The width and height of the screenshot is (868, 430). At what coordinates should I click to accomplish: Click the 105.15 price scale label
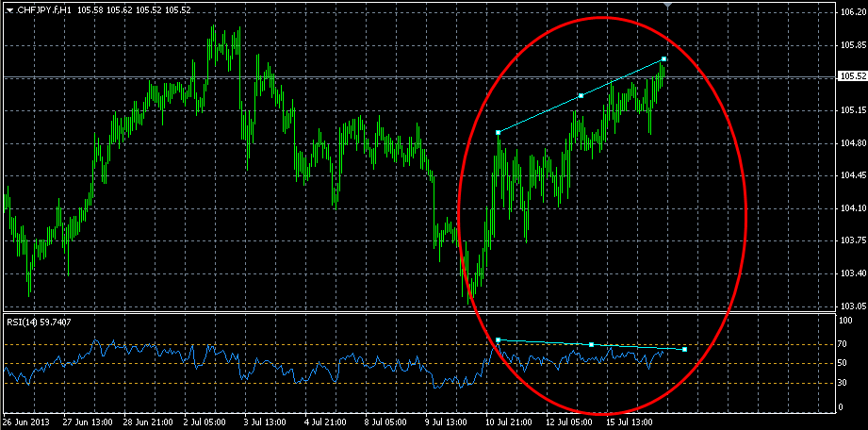click(x=853, y=111)
